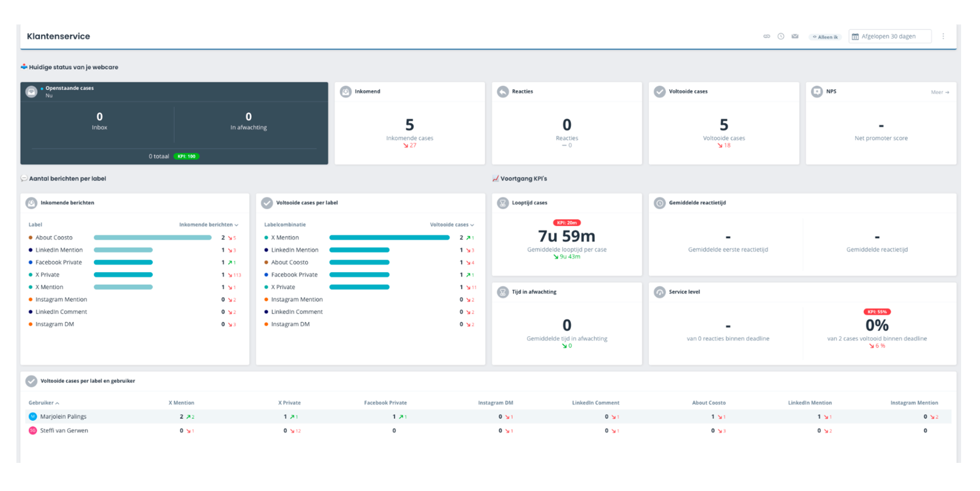Click the 'Instagram Mention' table column header

click(914, 403)
